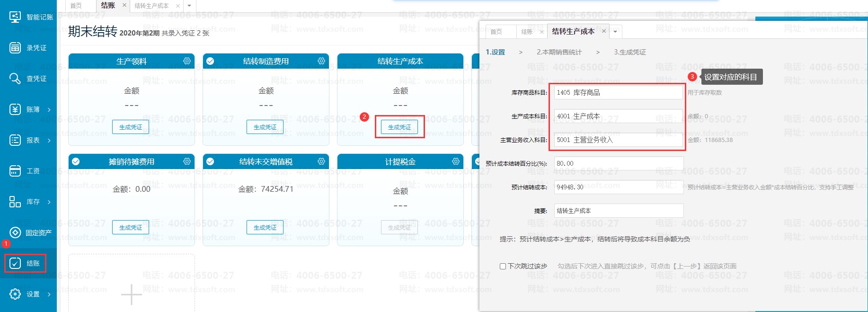The width and height of the screenshot is (868, 312).
Task: Expand the 账簿 sidebar submenu
Action: tap(49, 110)
